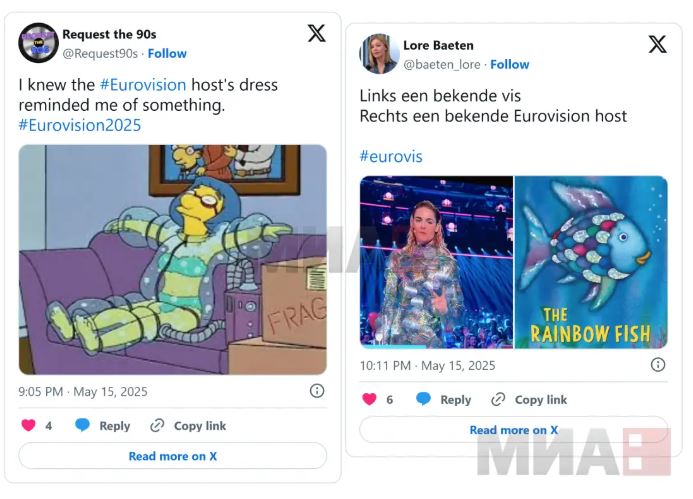Open the #Eurovision hashtag link
Screen dimensions: 693x499
click(143, 84)
